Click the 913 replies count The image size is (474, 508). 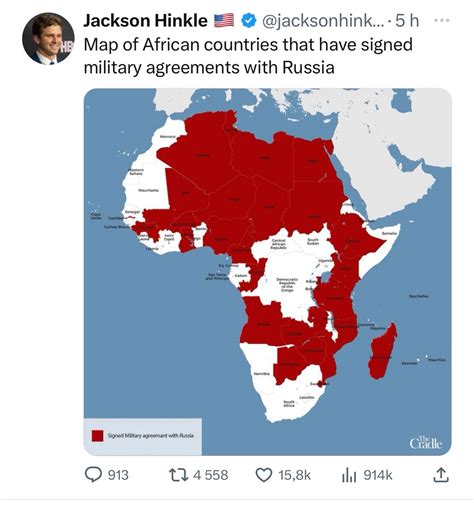(118, 475)
